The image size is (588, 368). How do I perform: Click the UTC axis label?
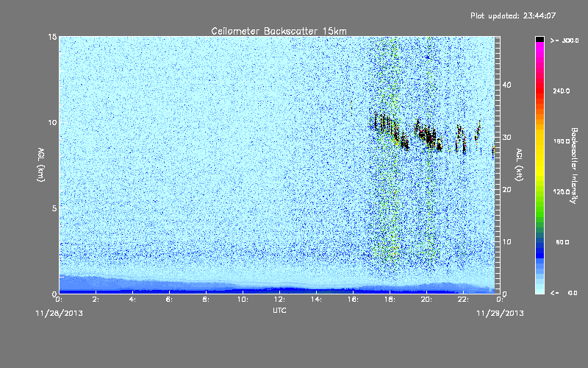279,310
